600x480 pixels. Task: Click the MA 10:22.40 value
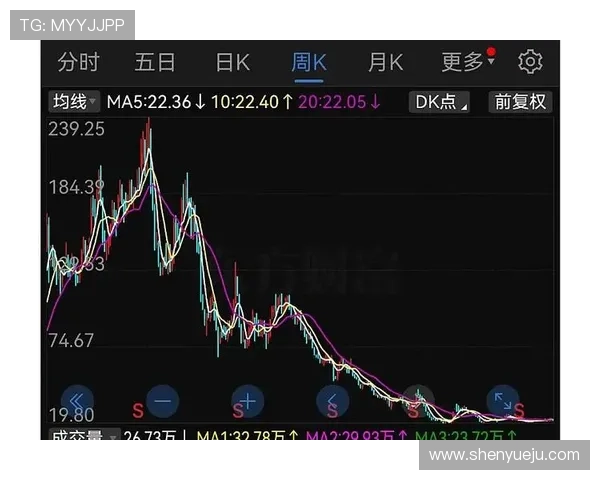click(x=253, y=102)
